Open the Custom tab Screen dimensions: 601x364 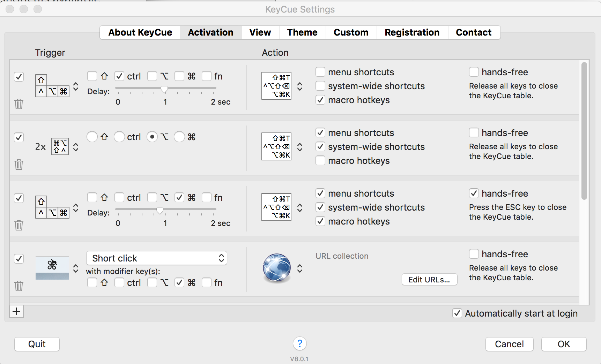click(351, 32)
